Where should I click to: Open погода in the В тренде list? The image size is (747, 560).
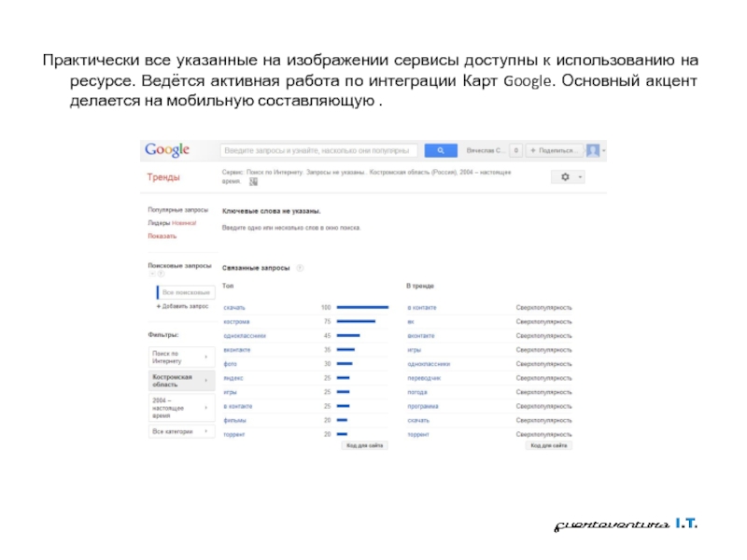[417, 392]
